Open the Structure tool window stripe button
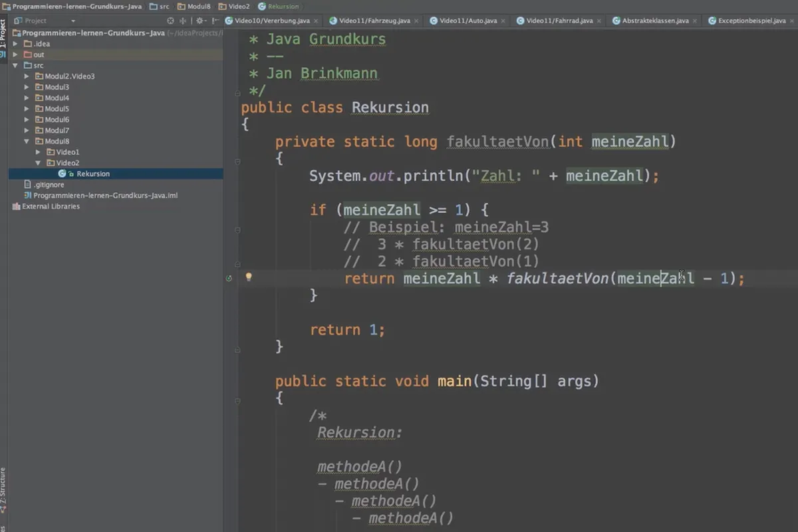The image size is (798, 532). 3,489
